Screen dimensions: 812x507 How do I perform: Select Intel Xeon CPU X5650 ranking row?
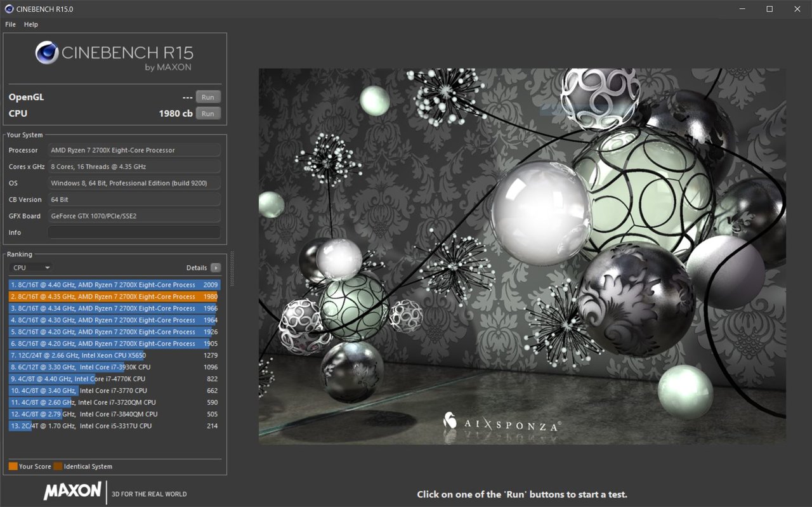[x=115, y=355]
